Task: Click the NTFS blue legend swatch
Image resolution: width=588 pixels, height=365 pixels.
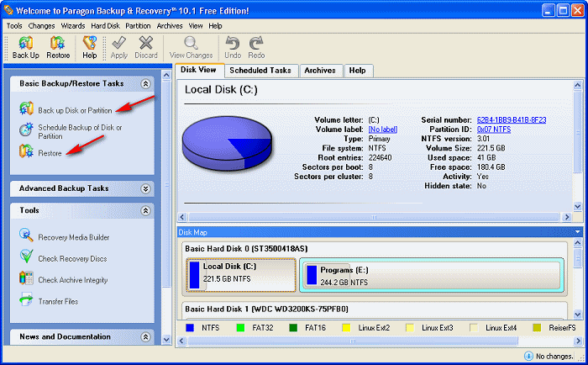Action: pos(190,328)
